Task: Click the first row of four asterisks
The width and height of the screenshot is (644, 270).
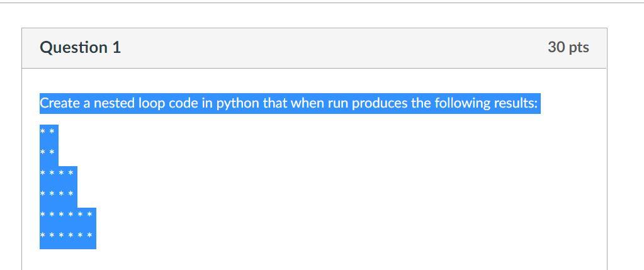Action: 57,172
